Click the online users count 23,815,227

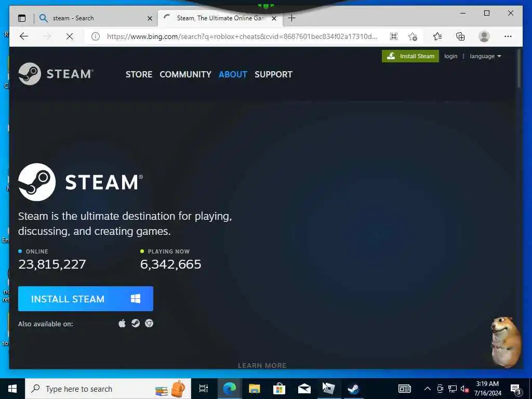tap(52, 264)
